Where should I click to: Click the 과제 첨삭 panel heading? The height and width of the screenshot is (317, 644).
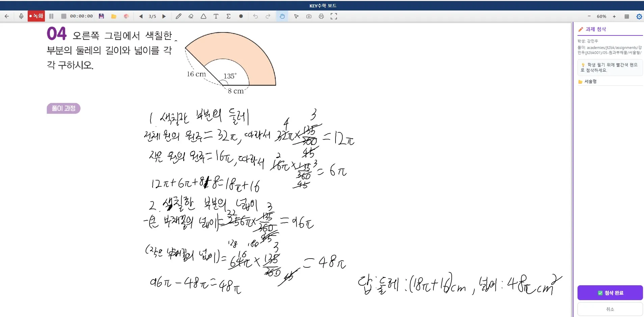[x=596, y=29]
